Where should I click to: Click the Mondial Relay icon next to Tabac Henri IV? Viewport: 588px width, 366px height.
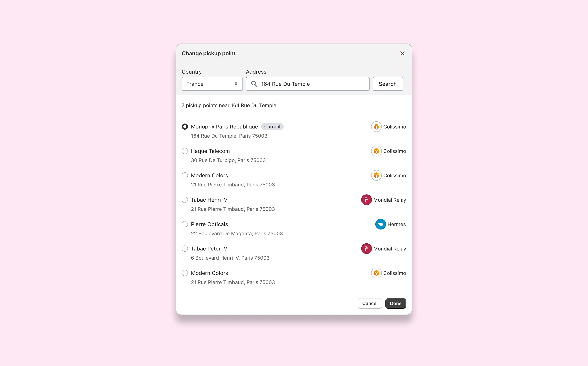(x=366, y=199)
